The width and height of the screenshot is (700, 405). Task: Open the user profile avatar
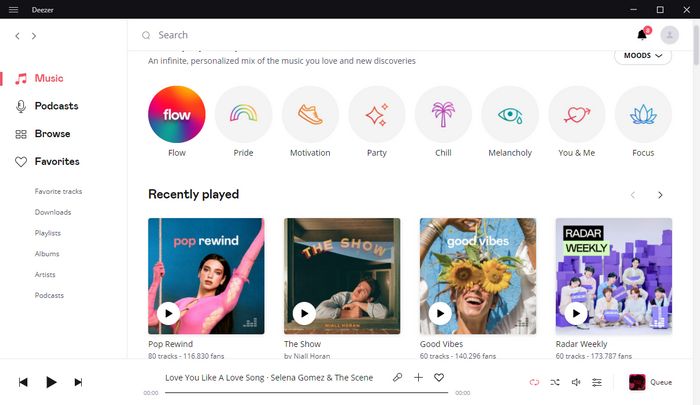click(x=670, y=35)
